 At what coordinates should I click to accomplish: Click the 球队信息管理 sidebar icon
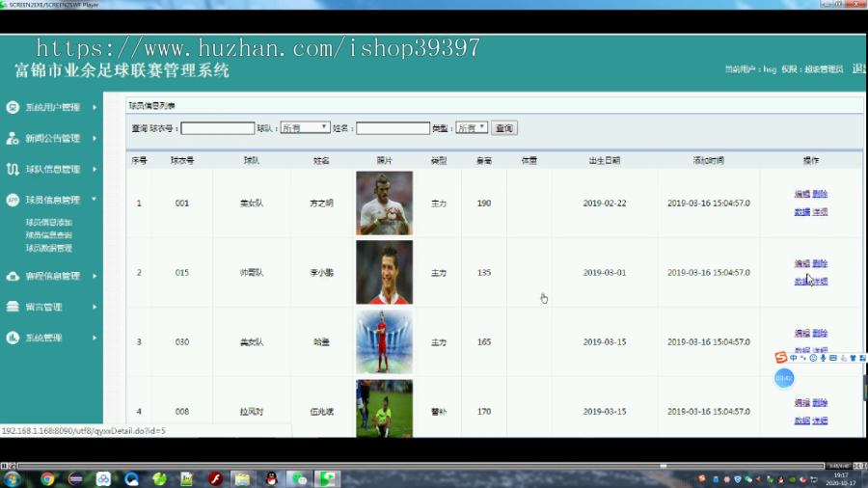[x=13, y=170]
